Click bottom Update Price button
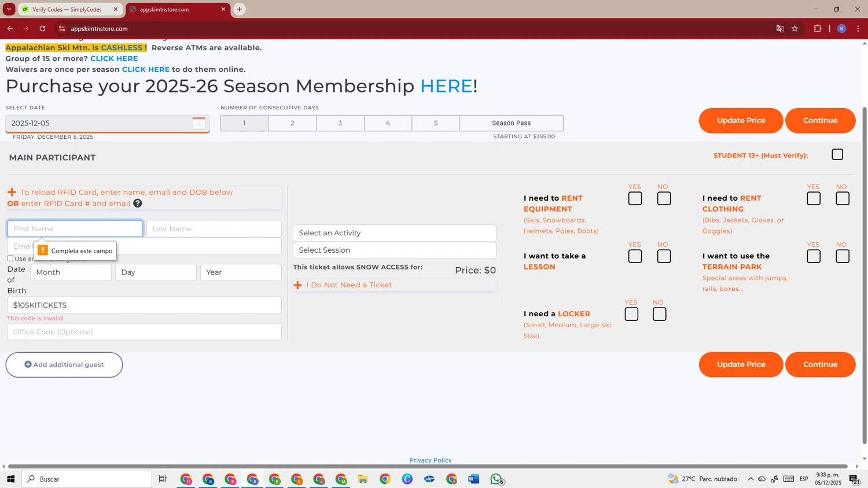 [741, 365]
